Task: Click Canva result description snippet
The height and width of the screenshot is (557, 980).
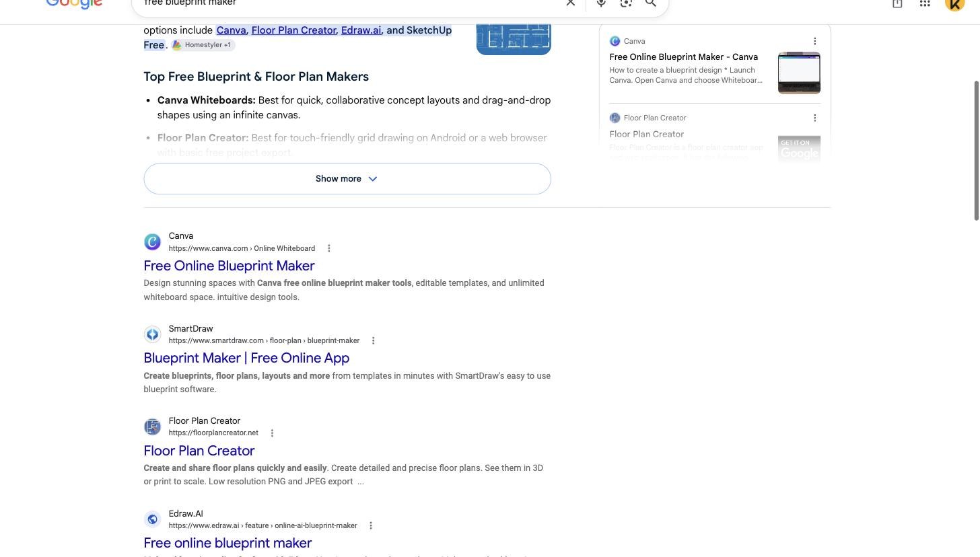Action: tap(344, 290)
